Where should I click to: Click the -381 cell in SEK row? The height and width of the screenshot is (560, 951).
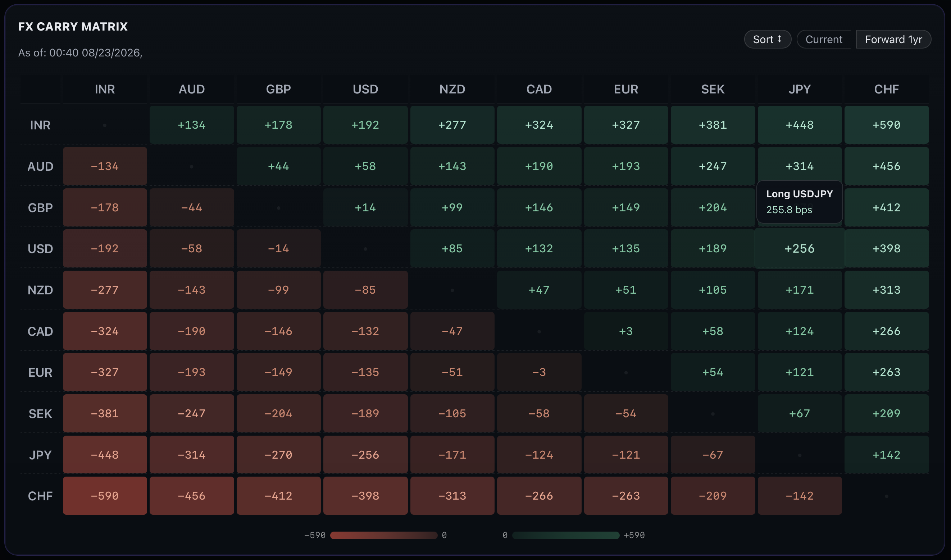pos(105,414)
